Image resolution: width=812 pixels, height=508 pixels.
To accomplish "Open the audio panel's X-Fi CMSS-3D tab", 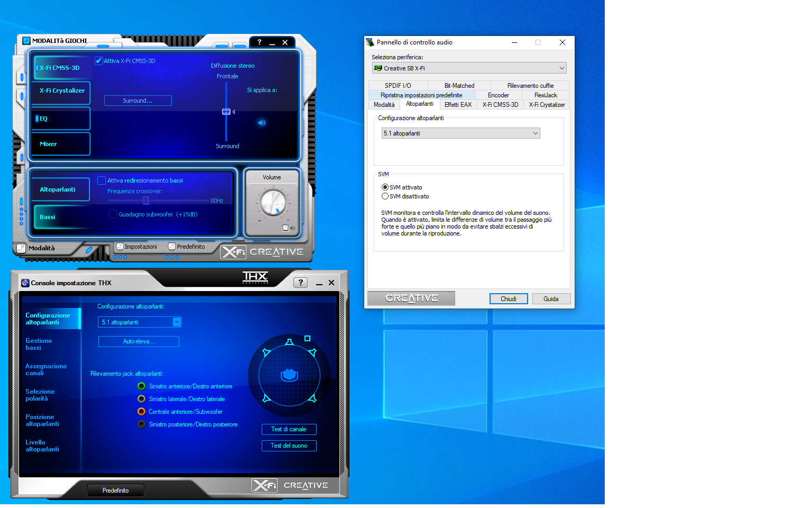I will [500, 105].
